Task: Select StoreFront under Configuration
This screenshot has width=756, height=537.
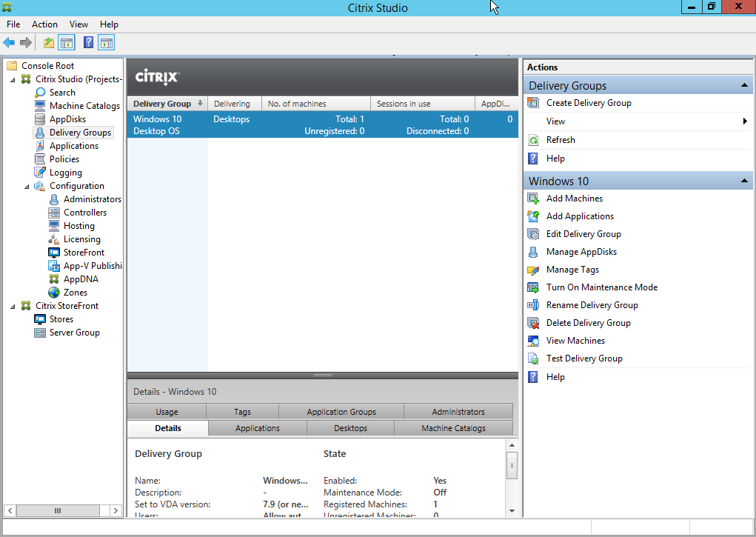Action: (x=84, y=253)
